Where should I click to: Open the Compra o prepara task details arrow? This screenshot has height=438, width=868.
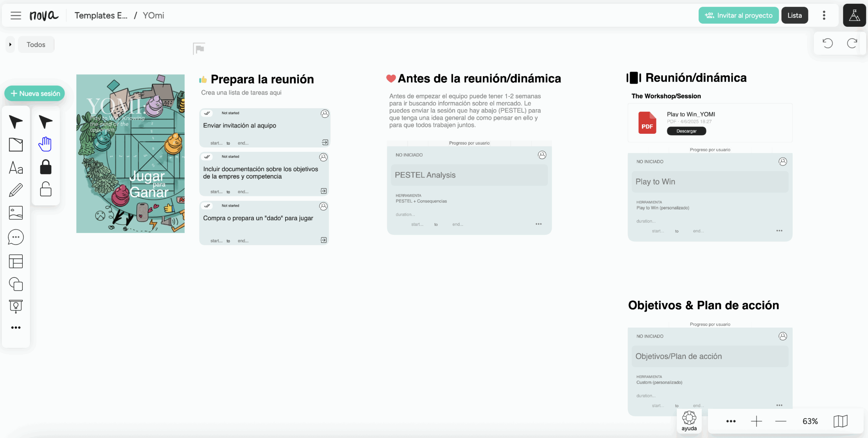pyautogui.click(x=323, y=240)
